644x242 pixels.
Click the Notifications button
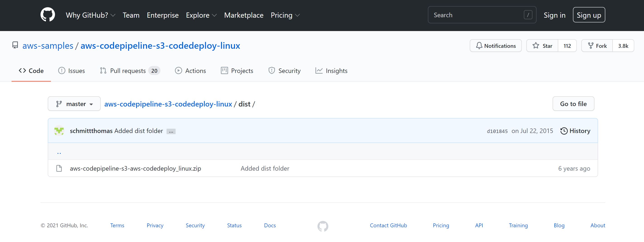pos(496,46)
